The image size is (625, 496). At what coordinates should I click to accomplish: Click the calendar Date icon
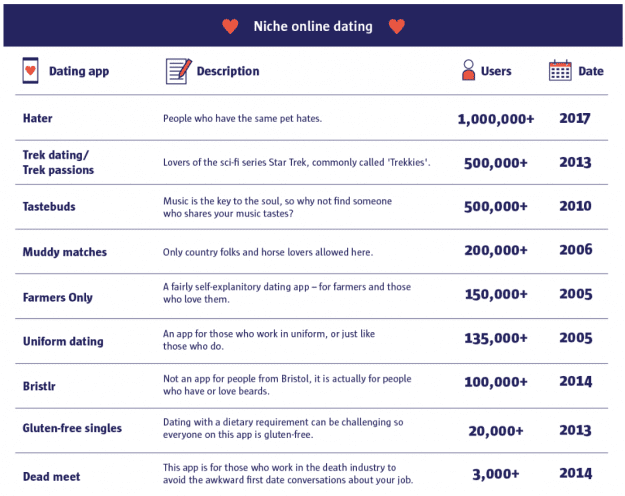coord(560,71)
